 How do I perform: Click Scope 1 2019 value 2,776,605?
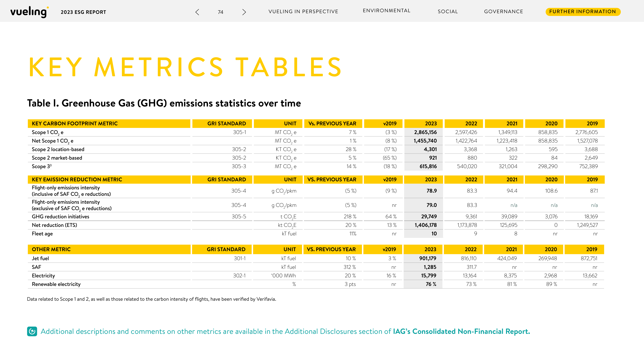pyautogui.click(x=587, y=132)
